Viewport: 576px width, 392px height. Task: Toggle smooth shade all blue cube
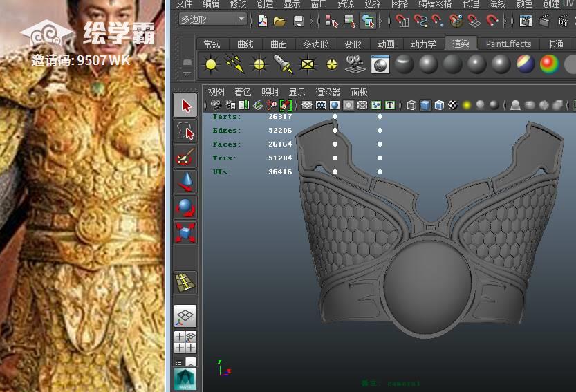425,106
